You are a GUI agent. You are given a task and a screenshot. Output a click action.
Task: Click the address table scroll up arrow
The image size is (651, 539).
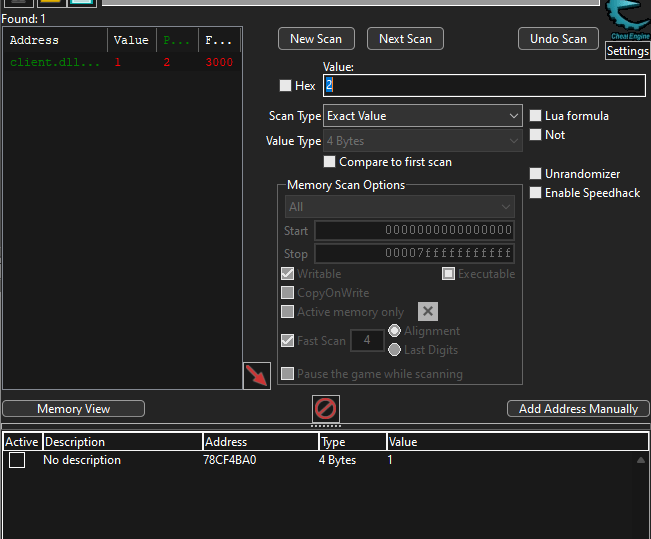pos(641,460)
